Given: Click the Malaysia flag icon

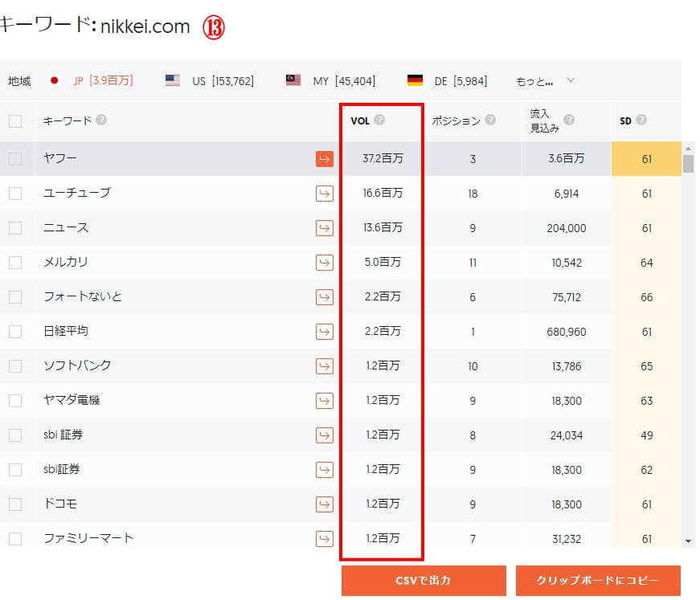Looking at the screenshot, I should [293, 80].
